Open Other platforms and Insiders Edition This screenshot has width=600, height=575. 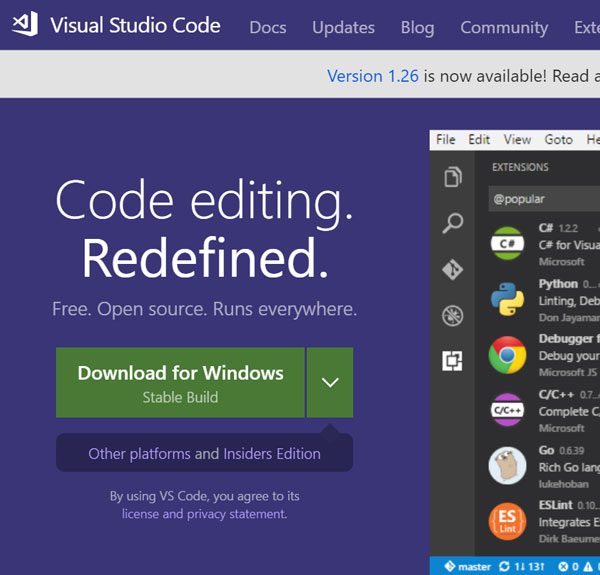point(204,453)
